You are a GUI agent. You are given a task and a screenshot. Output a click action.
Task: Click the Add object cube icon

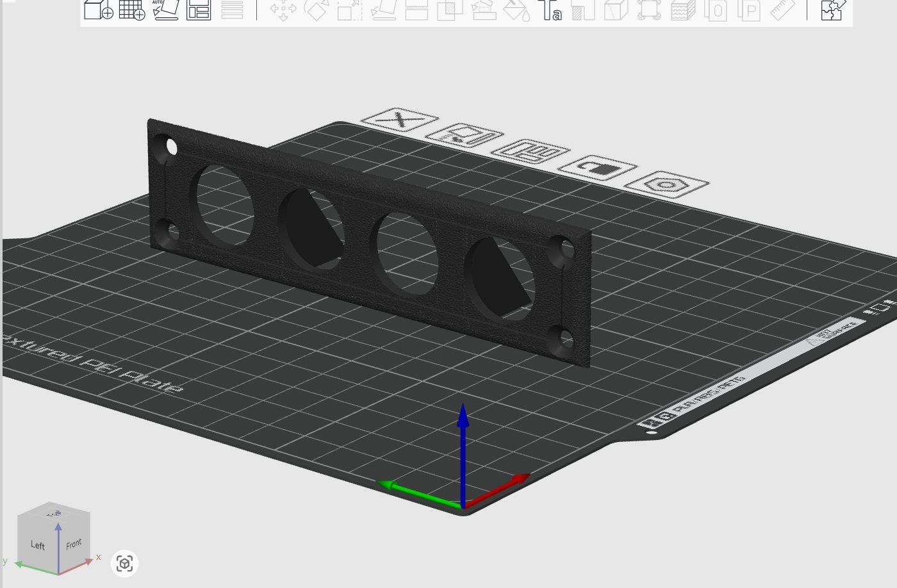pyautogui.click(x=99, y=10)
